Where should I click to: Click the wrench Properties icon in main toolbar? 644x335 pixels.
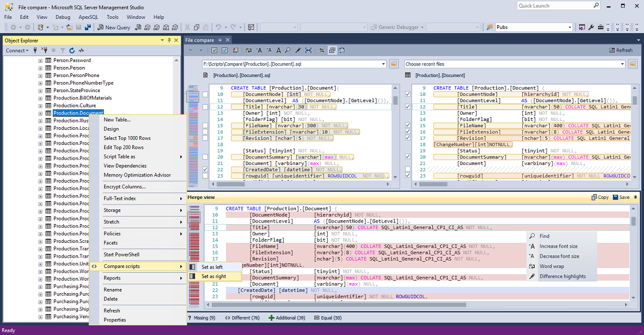point(591,27)
